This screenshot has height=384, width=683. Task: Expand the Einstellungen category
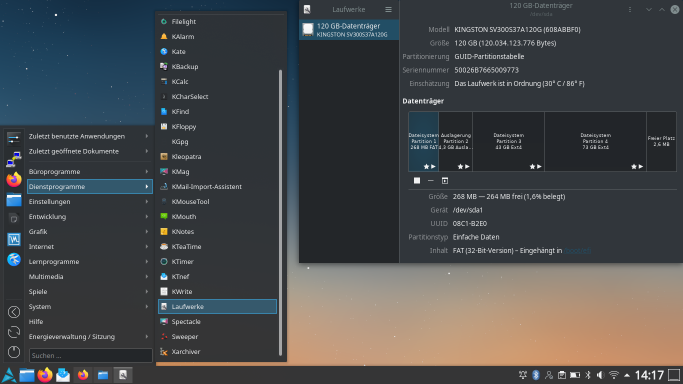90,202
